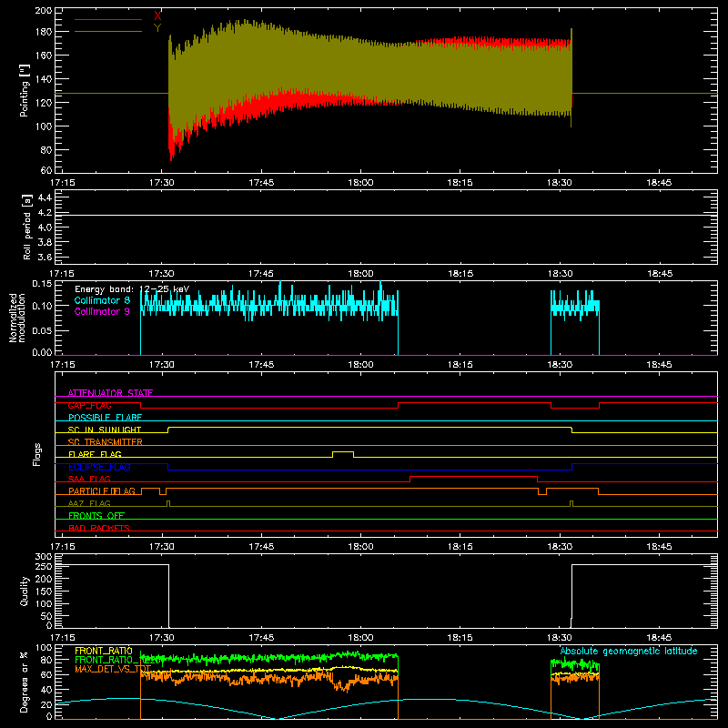Click the X legend letter
This screenshot has height=728, width=728.
click(x=157, y=16)
